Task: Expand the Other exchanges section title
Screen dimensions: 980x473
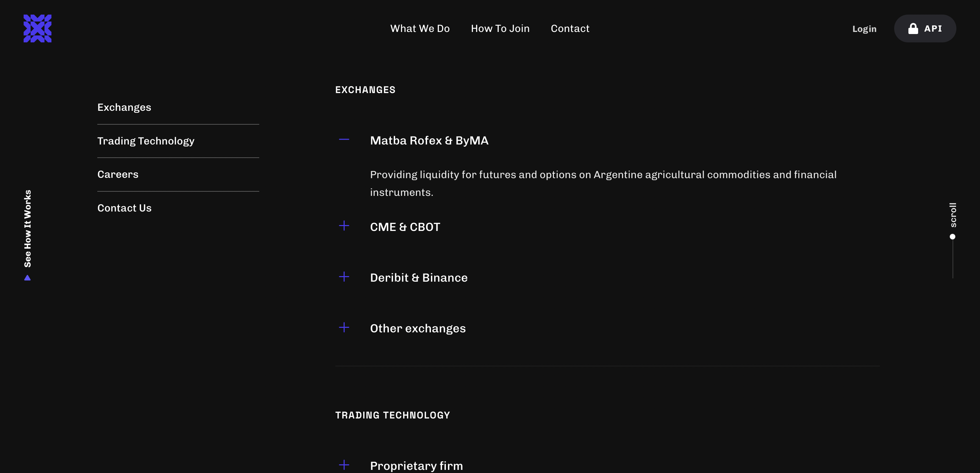Action: tap(417, 328)
